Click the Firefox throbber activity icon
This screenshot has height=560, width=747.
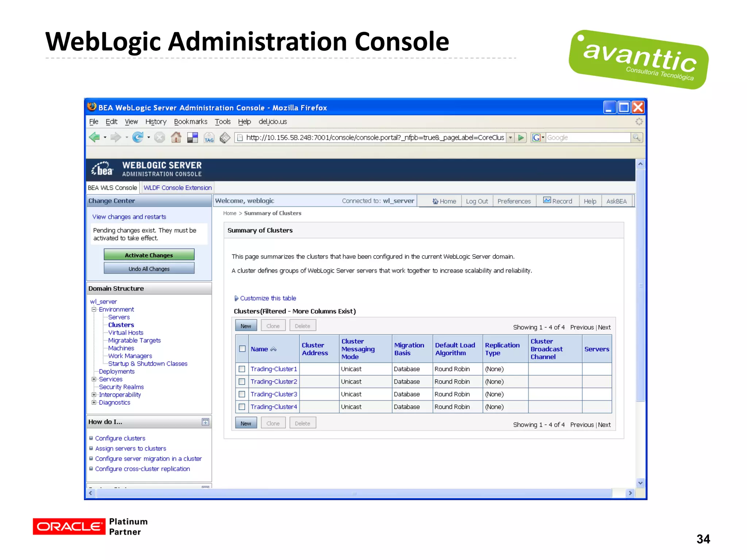point(639,121)
